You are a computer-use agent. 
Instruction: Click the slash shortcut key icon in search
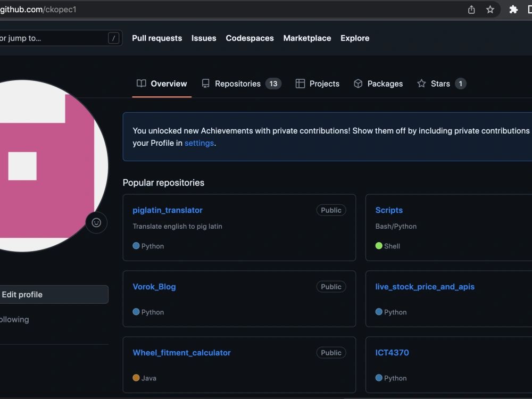pos(114,38)
